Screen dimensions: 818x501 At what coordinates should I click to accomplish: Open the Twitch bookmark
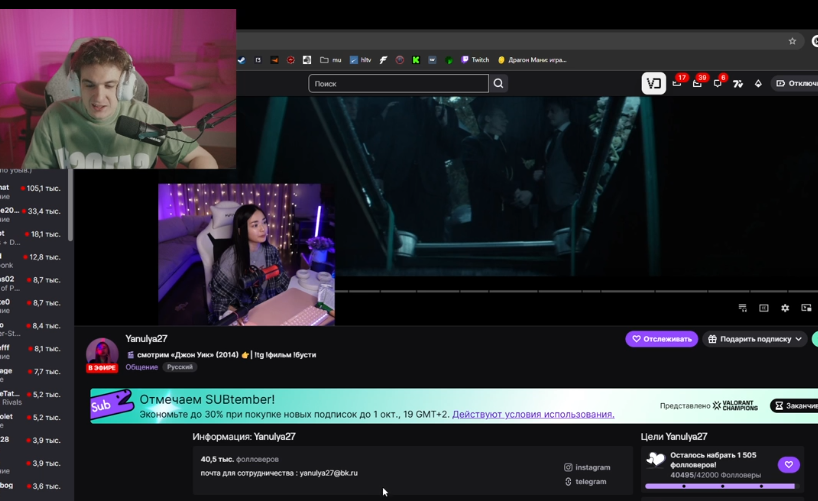click(x=475, y=60)
